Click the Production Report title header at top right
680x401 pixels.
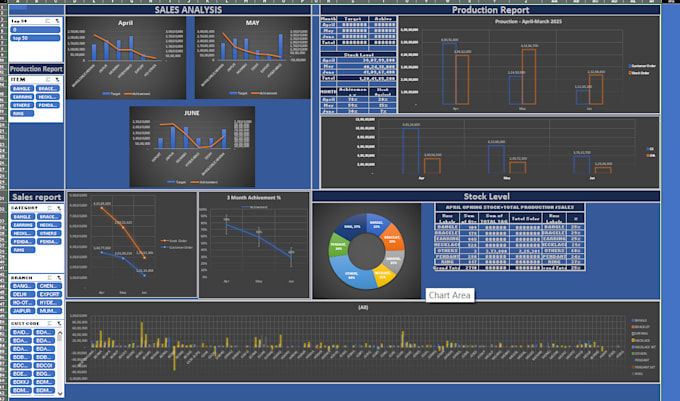coord(490,10)
